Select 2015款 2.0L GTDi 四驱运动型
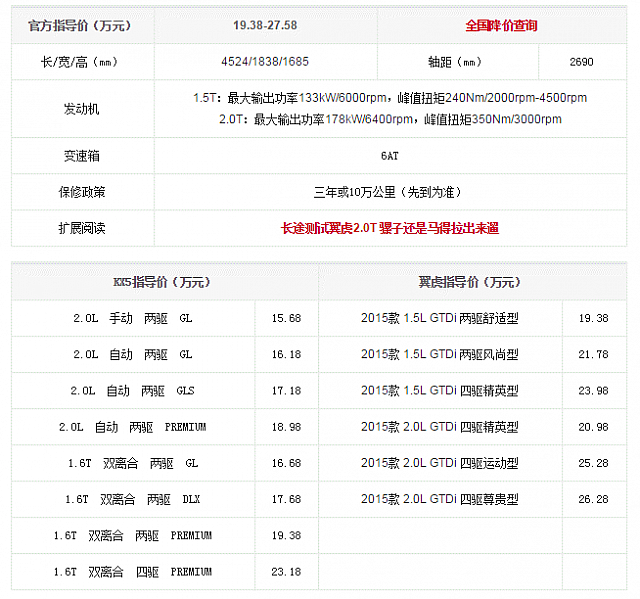 click(440, 463)
